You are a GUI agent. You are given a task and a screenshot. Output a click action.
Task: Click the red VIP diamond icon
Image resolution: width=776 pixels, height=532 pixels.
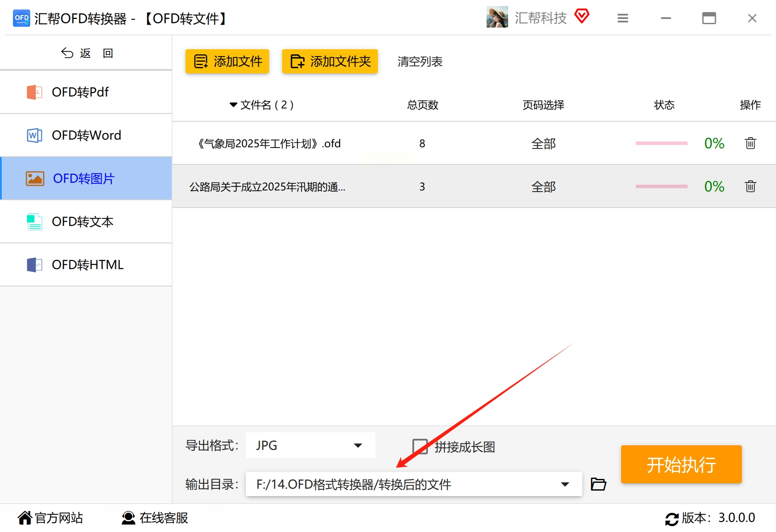[x=582, y=16]
